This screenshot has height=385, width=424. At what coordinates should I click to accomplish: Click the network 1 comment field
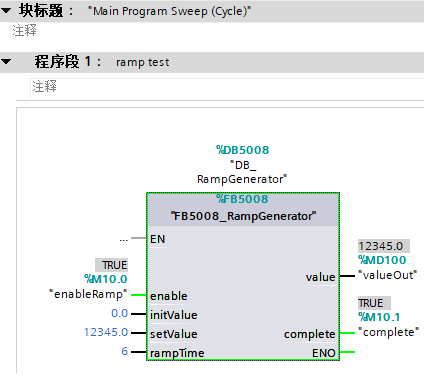[227, 87]
